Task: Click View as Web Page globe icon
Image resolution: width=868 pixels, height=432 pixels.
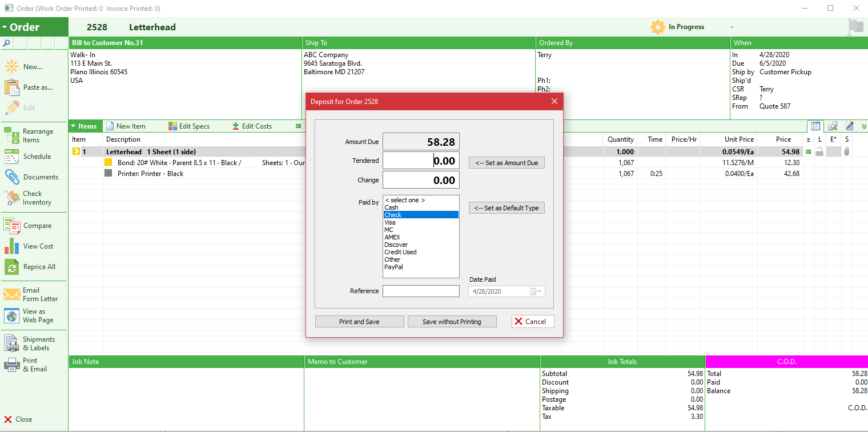Action: (11, 315)
